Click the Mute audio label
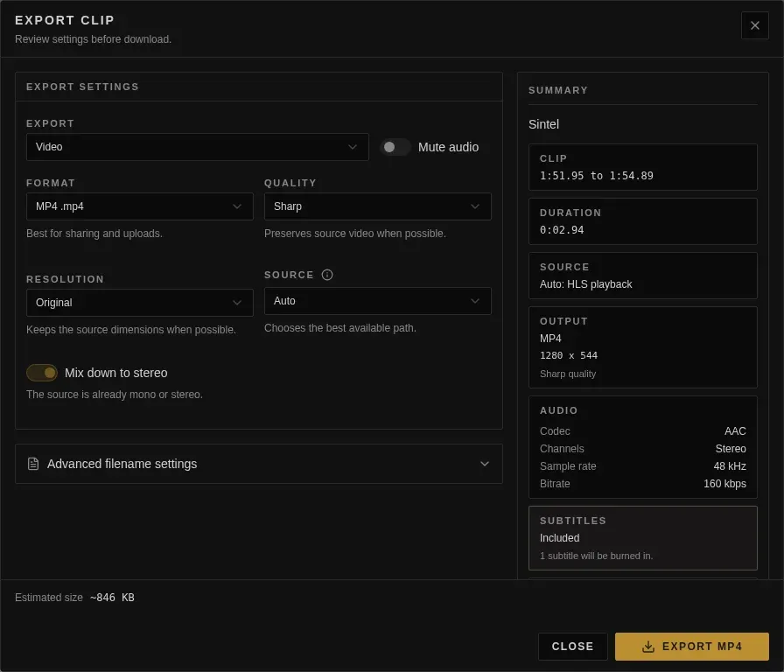 pyautogui.click(x=448, y=147)
